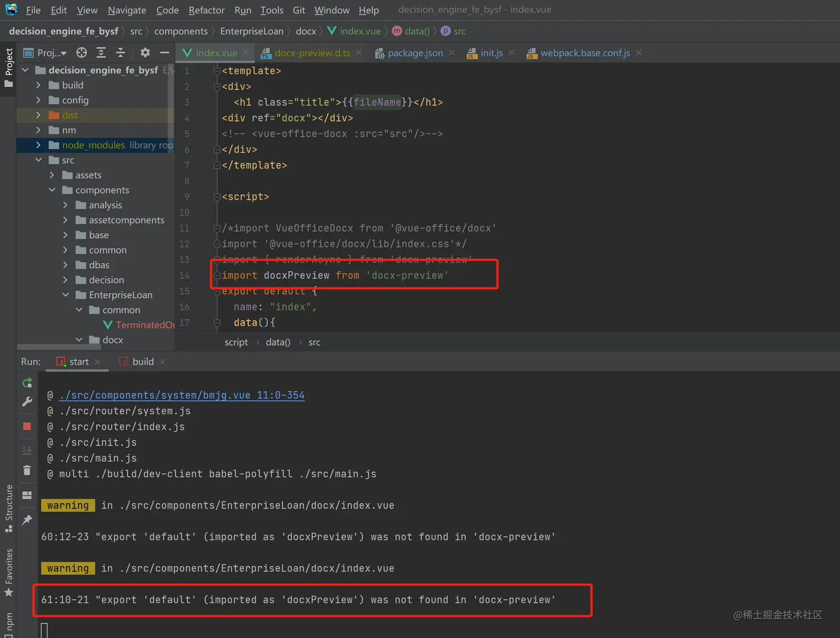Collapse the src folder

tap(38, 160)
